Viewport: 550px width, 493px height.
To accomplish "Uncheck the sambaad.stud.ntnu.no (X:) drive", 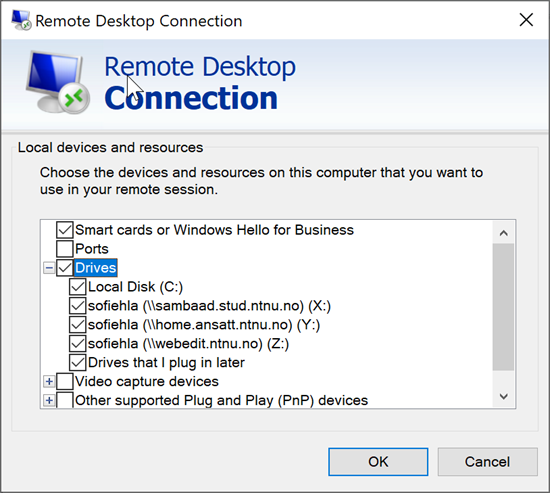I will (78, 306).
